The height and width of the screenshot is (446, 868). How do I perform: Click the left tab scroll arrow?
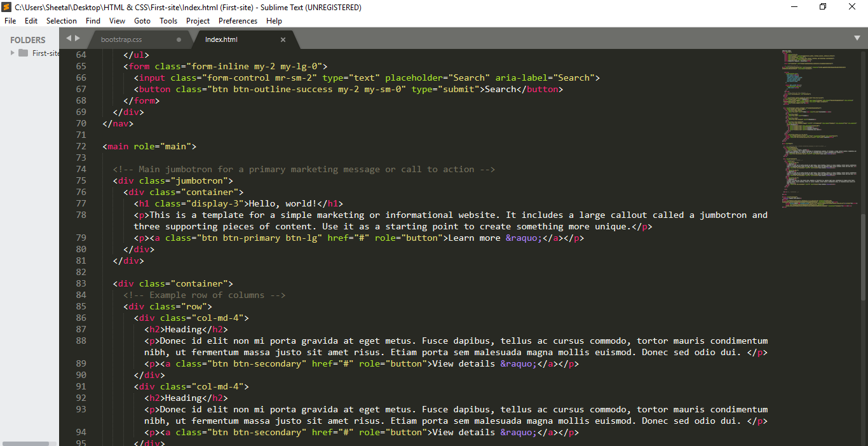(x=69, y=38)
